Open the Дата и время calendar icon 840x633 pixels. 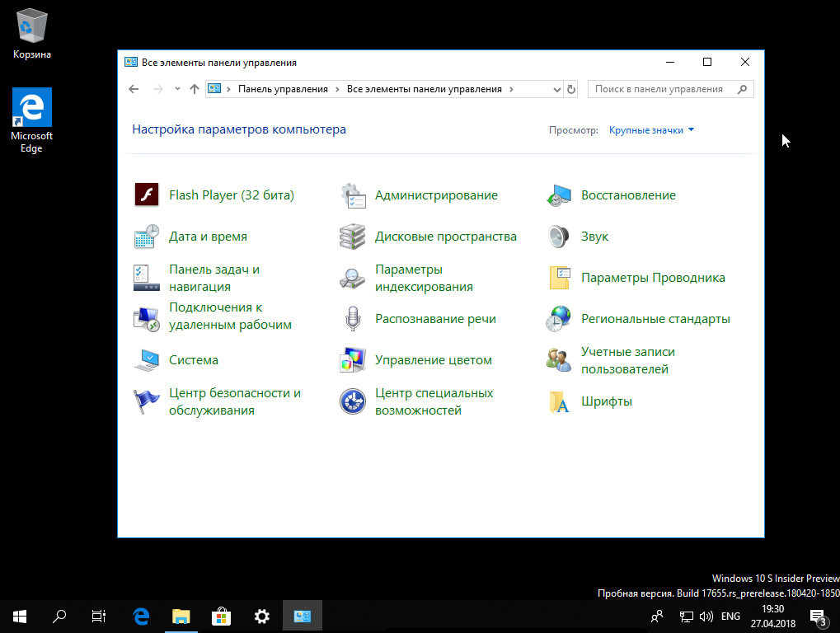(x=146, y=237)
